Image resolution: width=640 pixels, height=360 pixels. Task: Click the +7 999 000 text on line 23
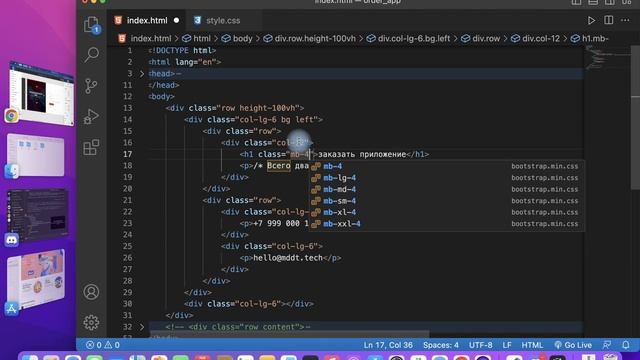(x=281, y=223)
